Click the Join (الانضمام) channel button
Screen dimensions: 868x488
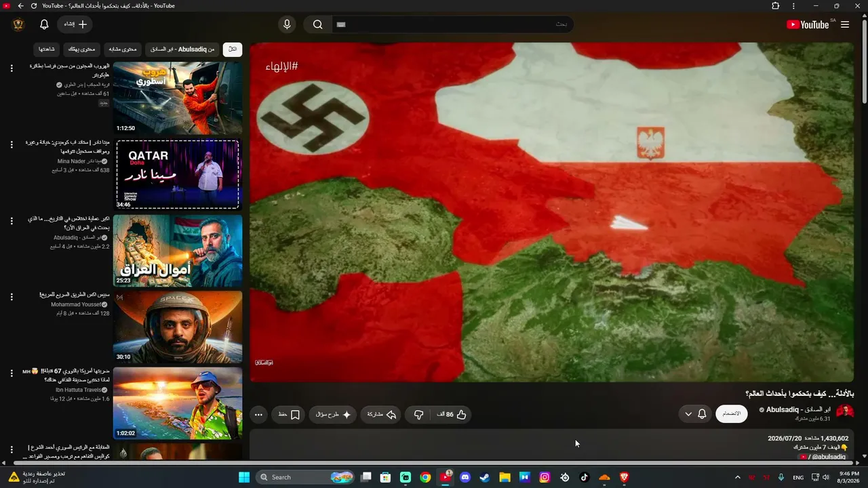click(x=732, y=413)
